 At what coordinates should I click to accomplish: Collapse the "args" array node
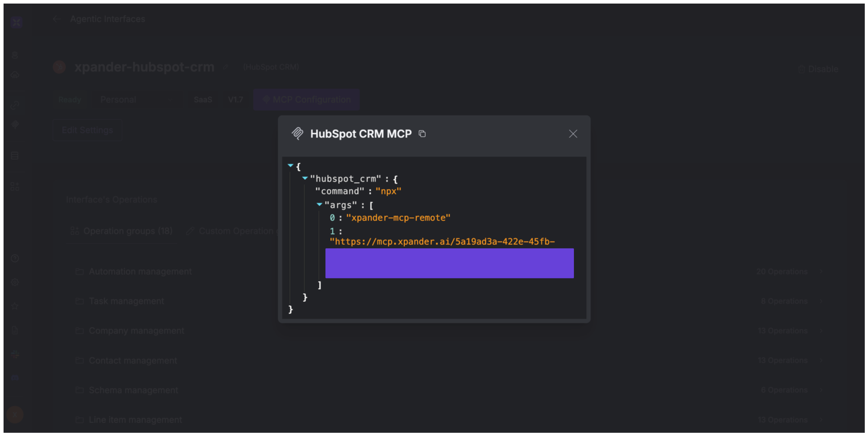[319, 204]
